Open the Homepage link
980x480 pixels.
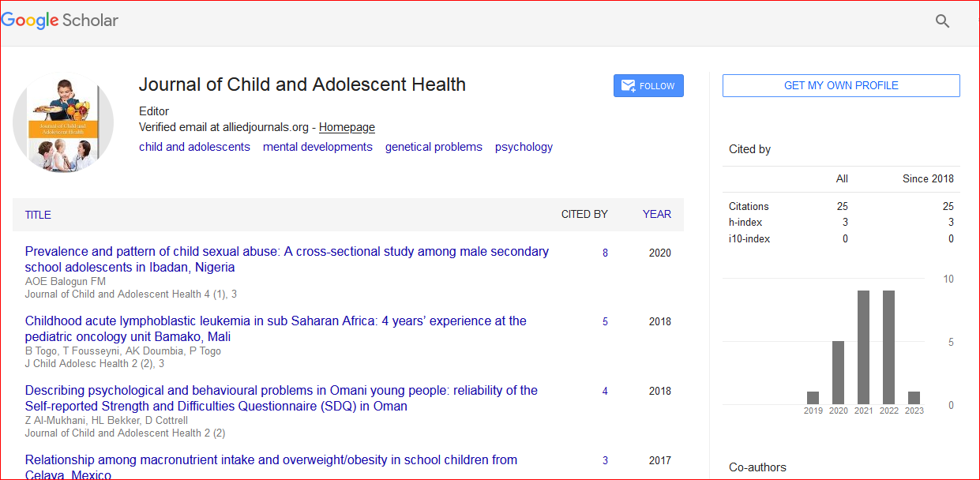pyautogui.click(x=347, y=127)
